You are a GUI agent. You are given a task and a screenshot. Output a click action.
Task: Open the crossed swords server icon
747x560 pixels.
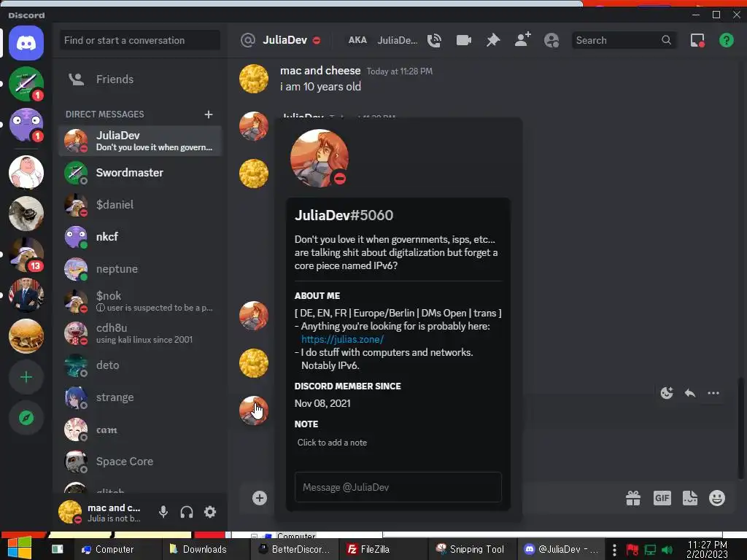26,84
